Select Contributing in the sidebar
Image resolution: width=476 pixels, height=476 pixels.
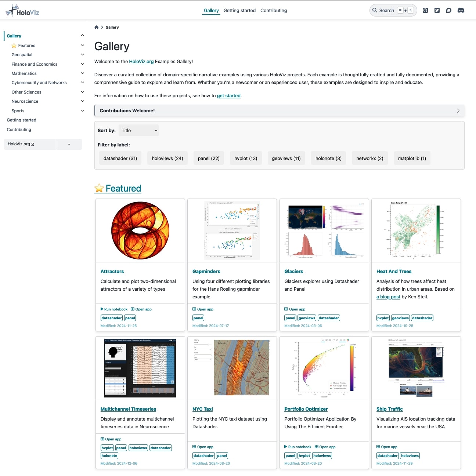[x=19, y=130]
